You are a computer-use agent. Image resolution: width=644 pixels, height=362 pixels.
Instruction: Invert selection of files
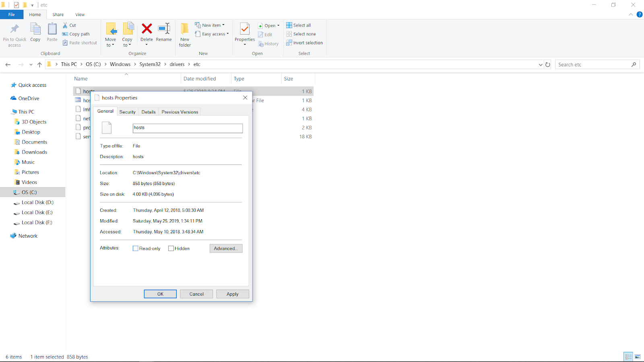[304, 43]
